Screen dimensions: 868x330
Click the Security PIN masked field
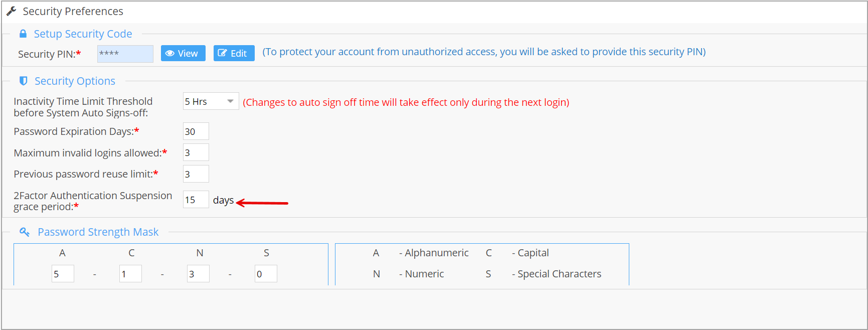[125, 54]
